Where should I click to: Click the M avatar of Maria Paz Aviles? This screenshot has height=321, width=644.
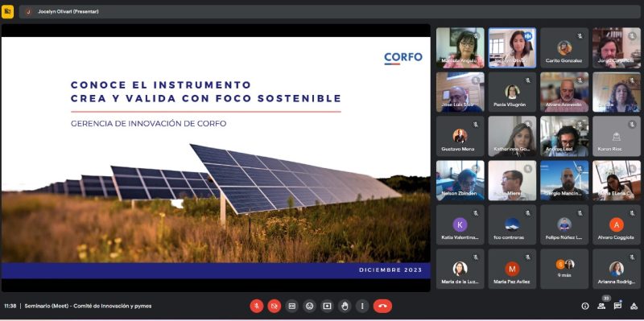[512, 269]
